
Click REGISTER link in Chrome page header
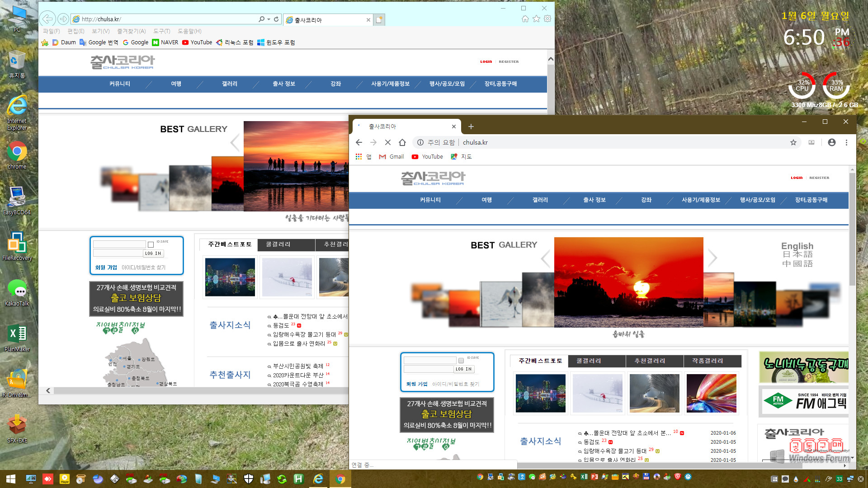(819, 178)
